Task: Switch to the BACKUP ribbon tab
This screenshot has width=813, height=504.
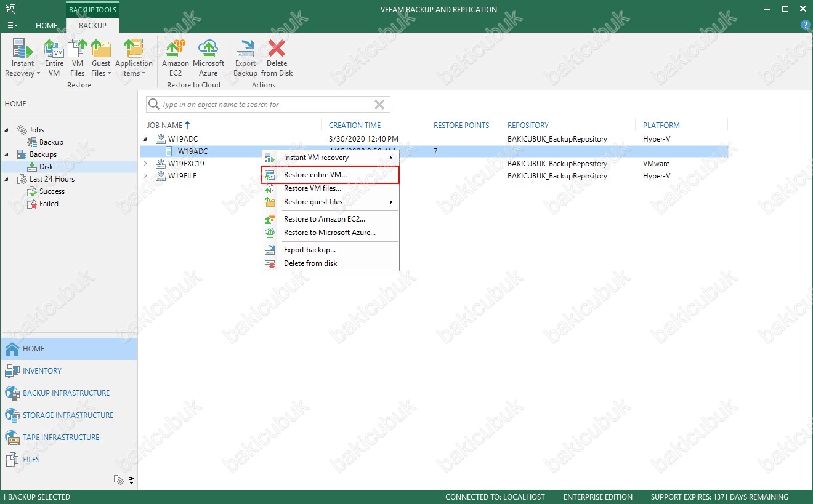Action: pyautogui.click(x=92, y=26)
